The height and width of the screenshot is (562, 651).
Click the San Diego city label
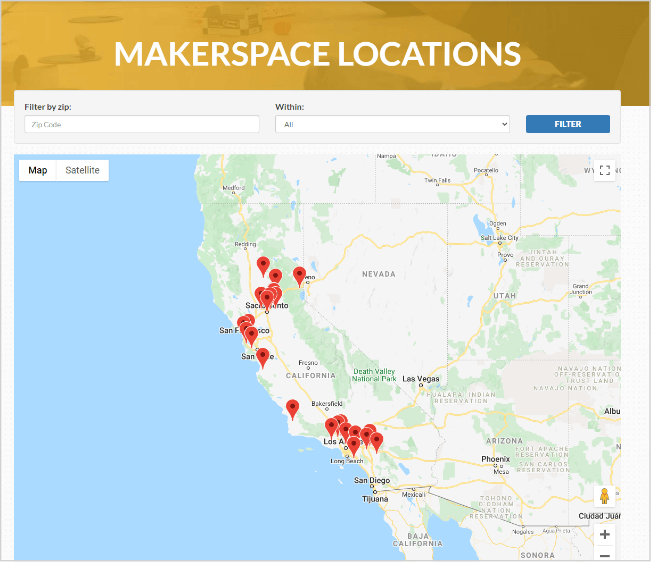point(372,480)
